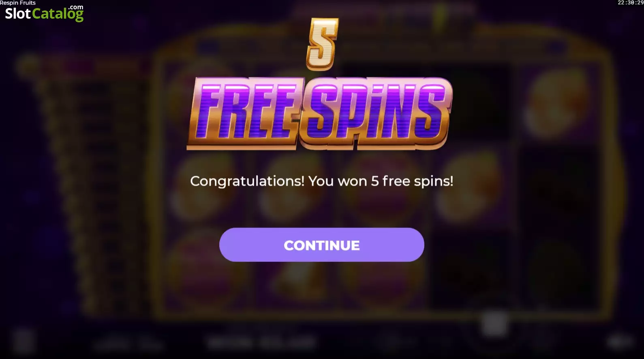Click the blurred balance text in bottom bar
This screenshot has height=359, width=644.
tap(262, 344)
